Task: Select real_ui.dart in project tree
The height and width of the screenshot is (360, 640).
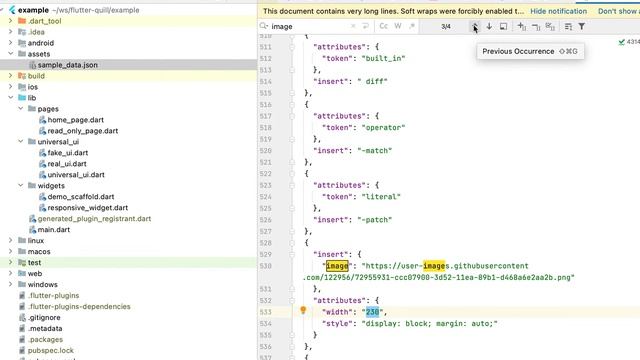Action: [67, 164]
